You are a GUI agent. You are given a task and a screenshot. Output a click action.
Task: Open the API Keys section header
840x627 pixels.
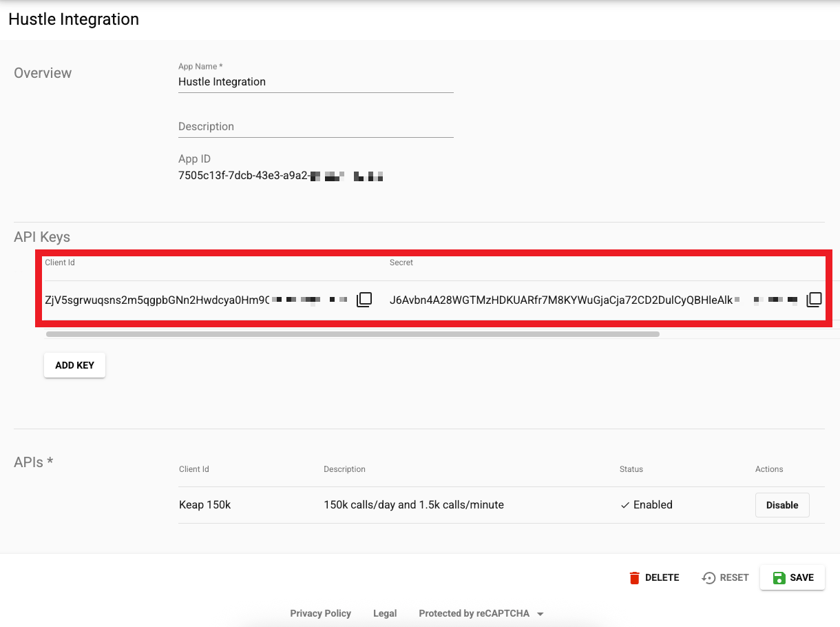pyautogui.click(x=42, y=236)
